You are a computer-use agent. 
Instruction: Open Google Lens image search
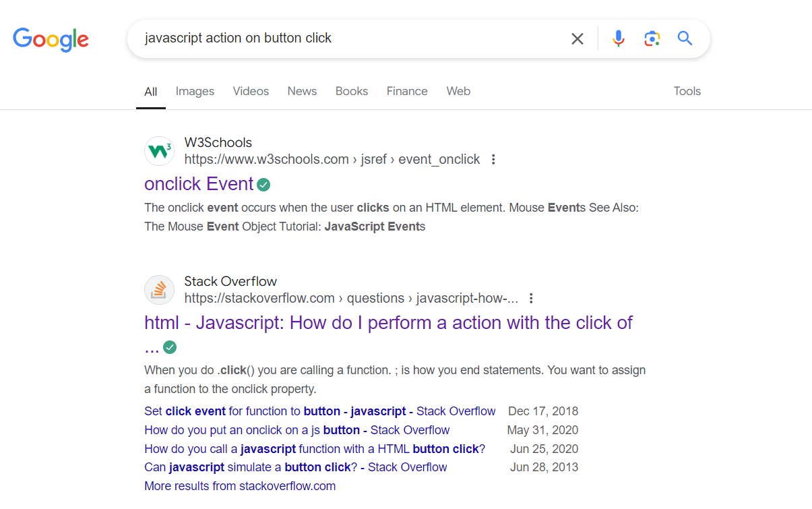652,38
